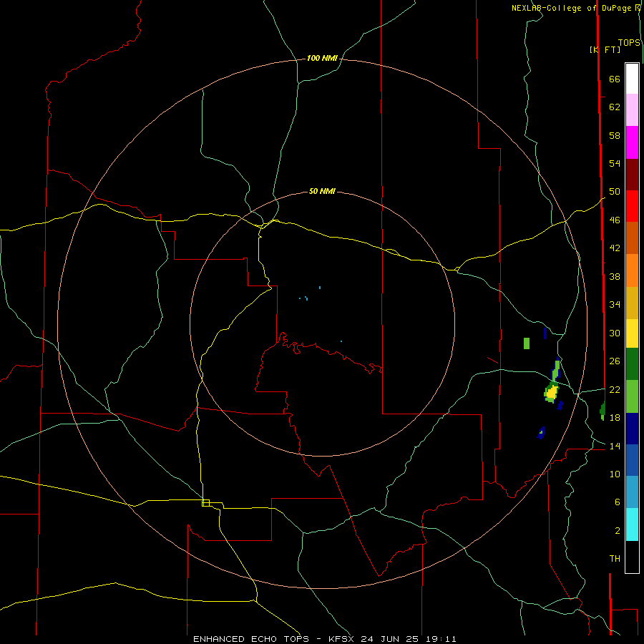Click legend value '18'
This screenshot has width=644, height=644.
pos(615,418)
